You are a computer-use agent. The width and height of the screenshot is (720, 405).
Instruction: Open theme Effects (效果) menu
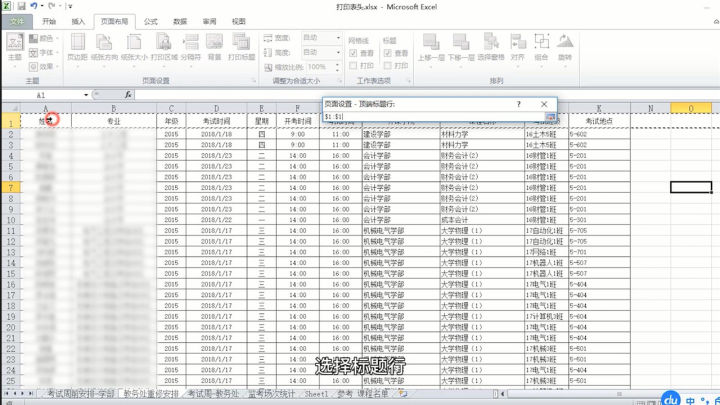[44, 67]
